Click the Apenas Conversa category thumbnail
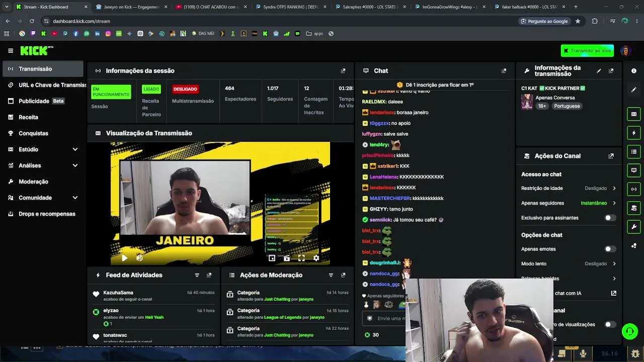The height and width of the screenshot is (362, 644). coord(527,101)
